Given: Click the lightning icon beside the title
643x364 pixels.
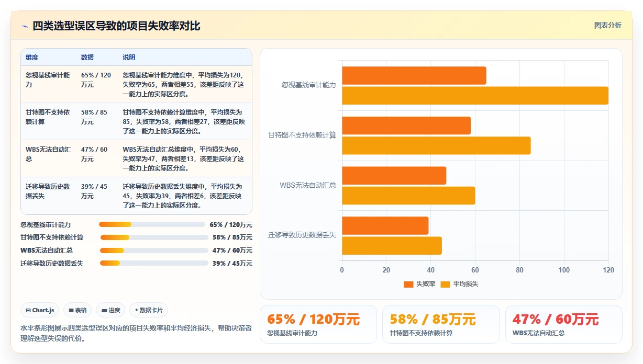Looking at the screenshot, I should coord(25,26).
